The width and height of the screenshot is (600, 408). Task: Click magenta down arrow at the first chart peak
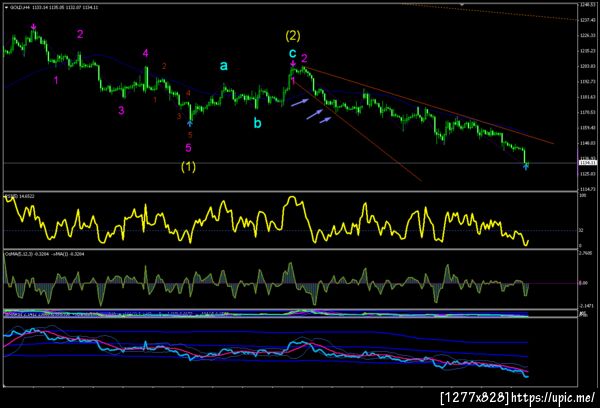tap(33, 26)
